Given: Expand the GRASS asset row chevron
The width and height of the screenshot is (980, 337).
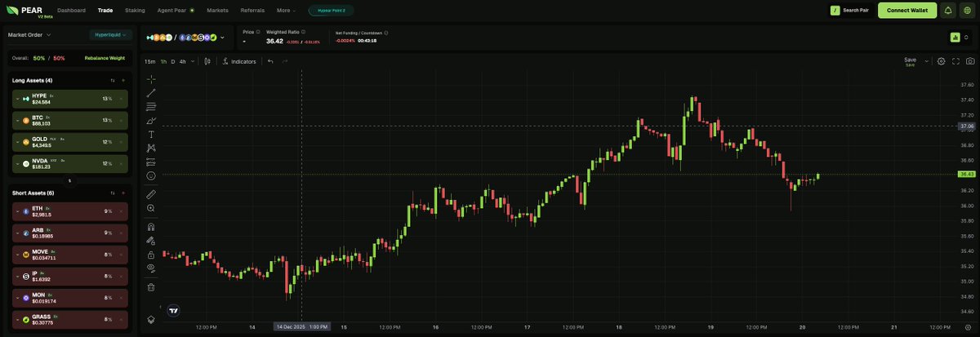Looking at the screenshot, I should pos(17,319).
